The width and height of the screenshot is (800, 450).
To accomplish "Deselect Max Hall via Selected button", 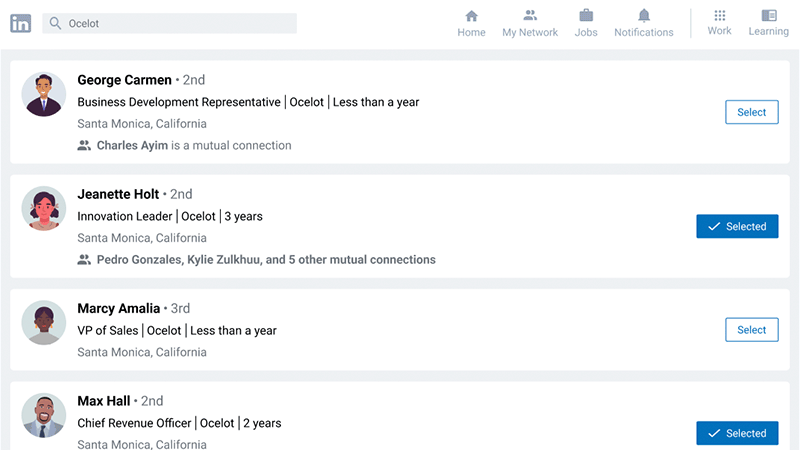I will click(x=737, y=433).
